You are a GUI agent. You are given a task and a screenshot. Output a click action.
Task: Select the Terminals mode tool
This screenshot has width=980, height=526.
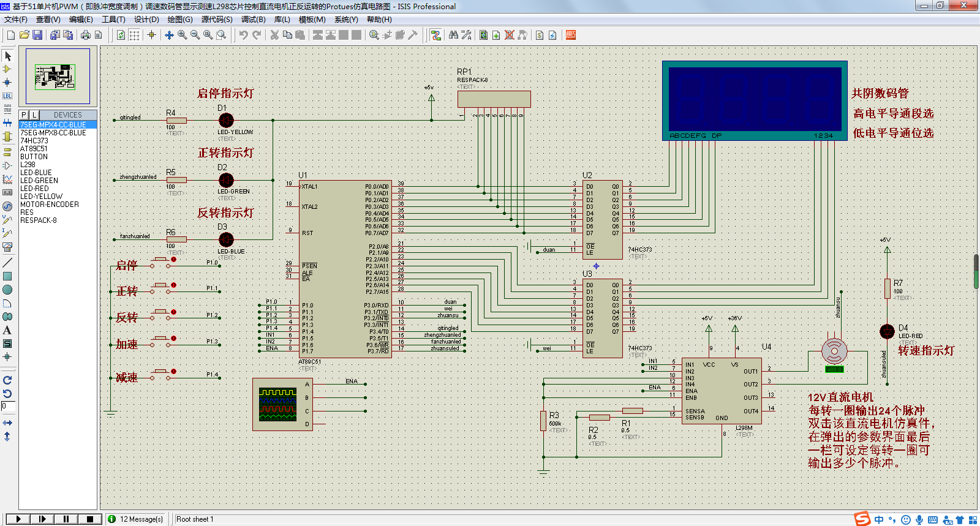7,152
